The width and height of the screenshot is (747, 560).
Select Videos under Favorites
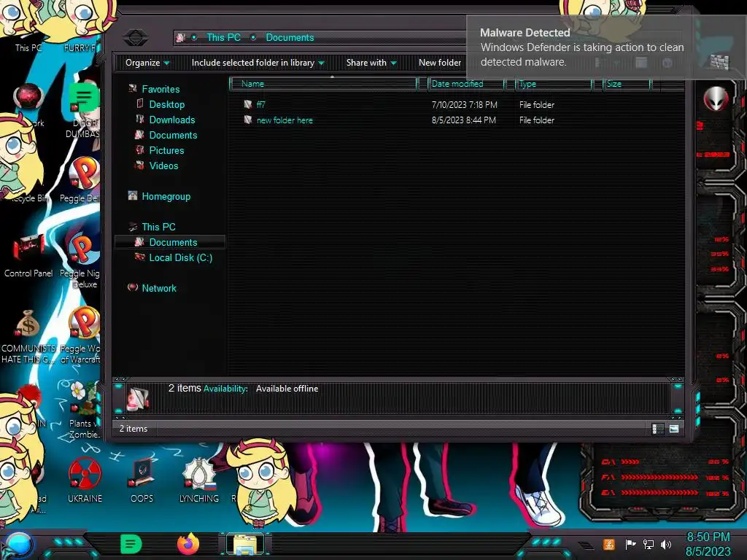[x=163, y=166]
